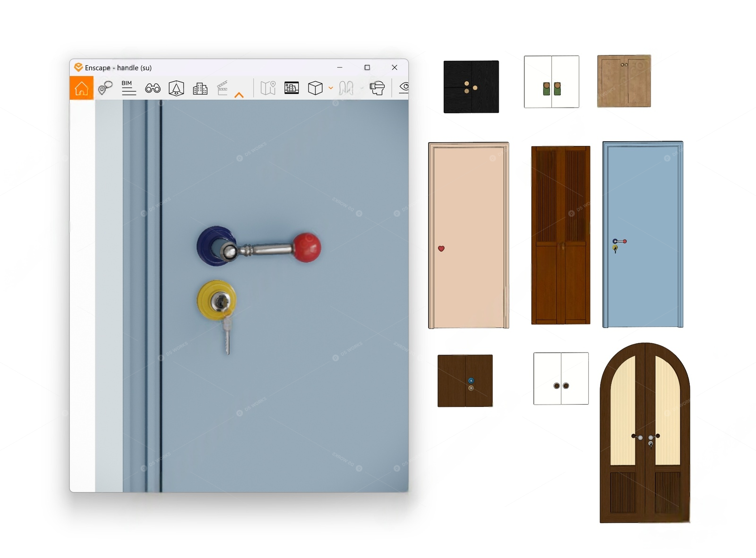Expand the orange dropdown beside cube icon
This screenshot has height=558, width=756.
[x=331, y=88]
